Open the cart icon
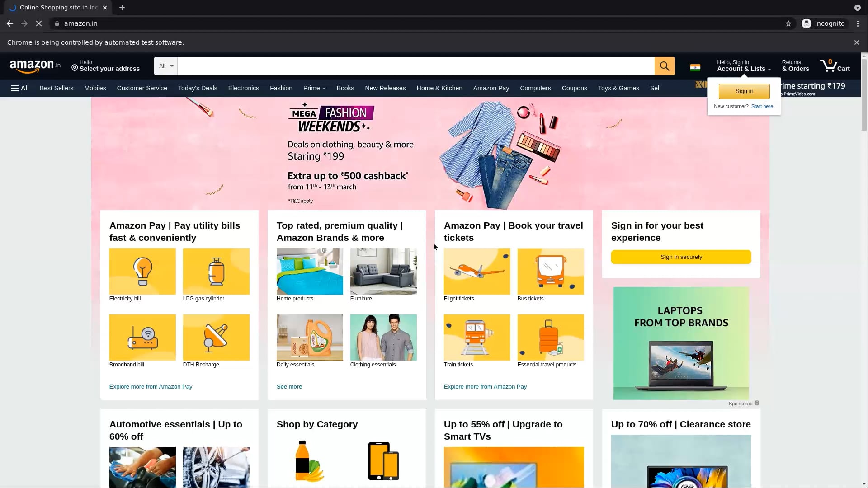The width and height of the screenshot is (868, 488). tap(835, 66)
